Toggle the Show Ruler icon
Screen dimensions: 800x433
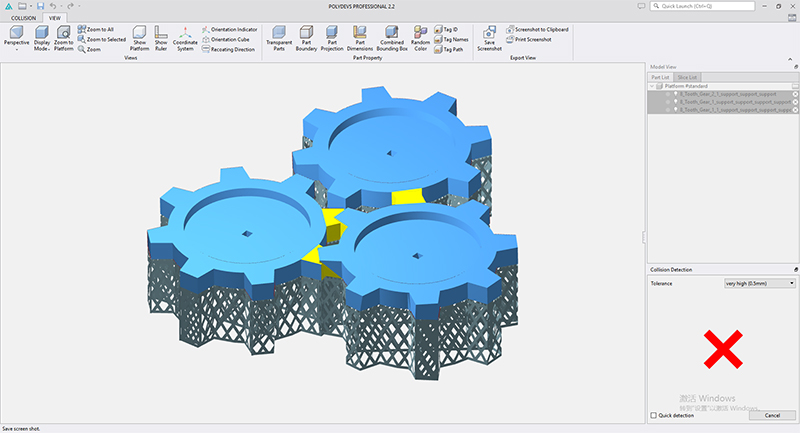[x=161, y=33]
